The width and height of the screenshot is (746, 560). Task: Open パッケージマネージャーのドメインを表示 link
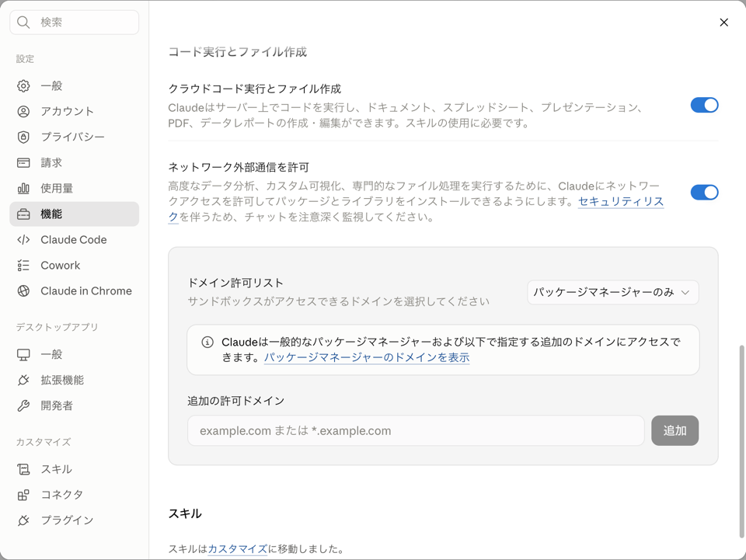click(367, 357)
